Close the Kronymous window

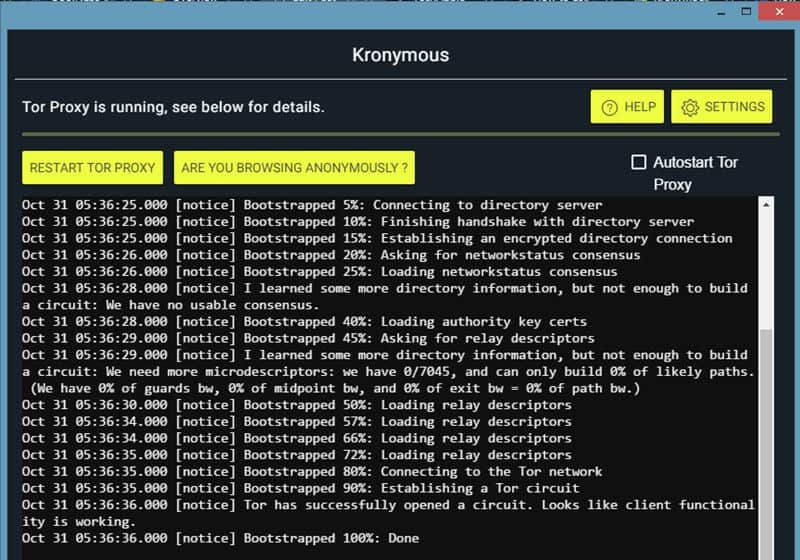click(x=777, y=12)
